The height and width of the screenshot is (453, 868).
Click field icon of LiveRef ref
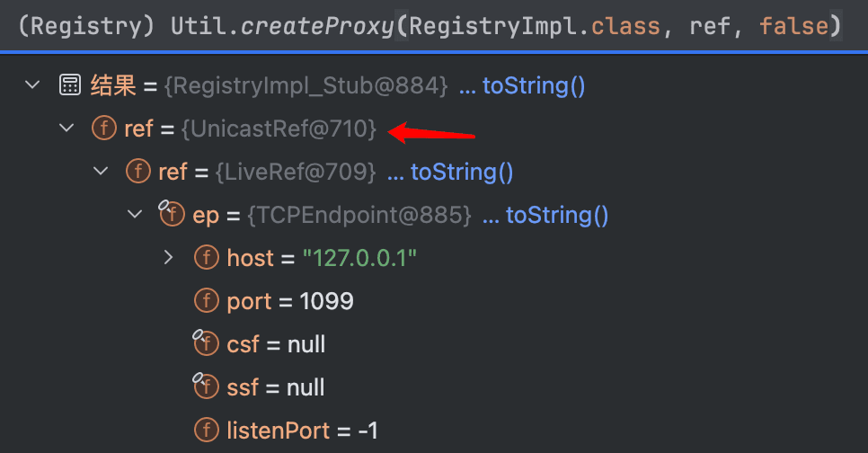138,172
